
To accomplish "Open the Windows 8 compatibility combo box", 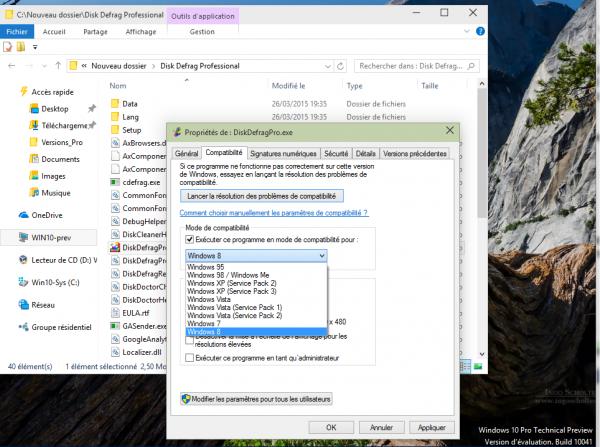I will pyautogui.click(x=256, y=256).
